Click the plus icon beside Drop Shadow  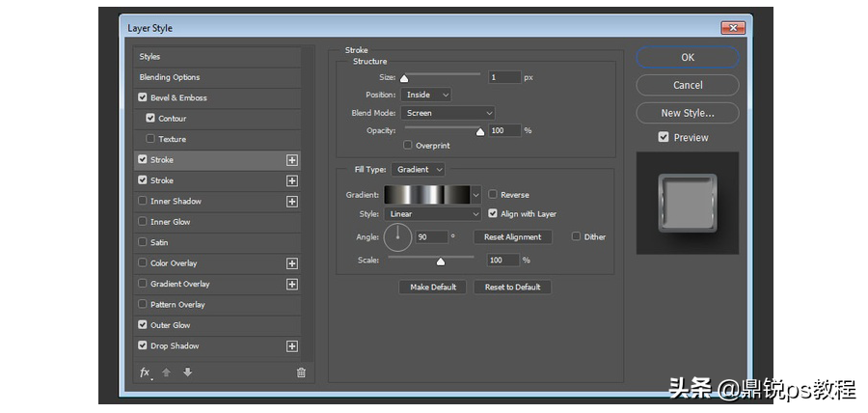tap(292, 346)
